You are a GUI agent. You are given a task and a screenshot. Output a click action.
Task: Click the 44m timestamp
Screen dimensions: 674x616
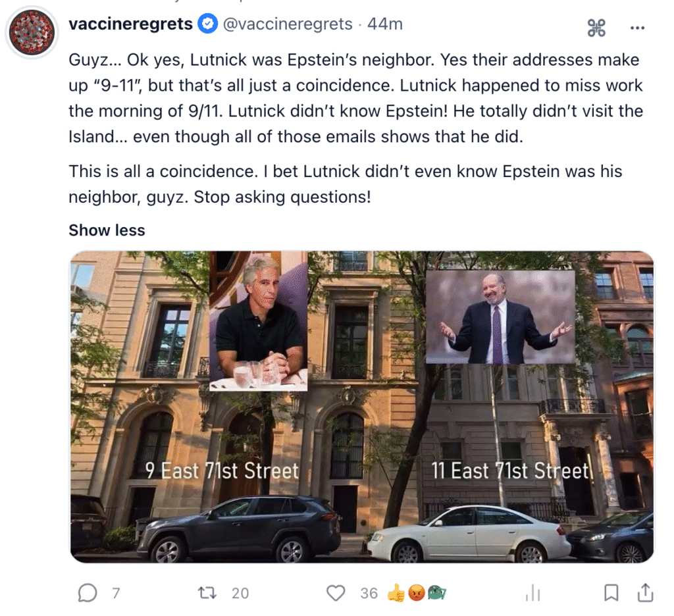(384, 24)
